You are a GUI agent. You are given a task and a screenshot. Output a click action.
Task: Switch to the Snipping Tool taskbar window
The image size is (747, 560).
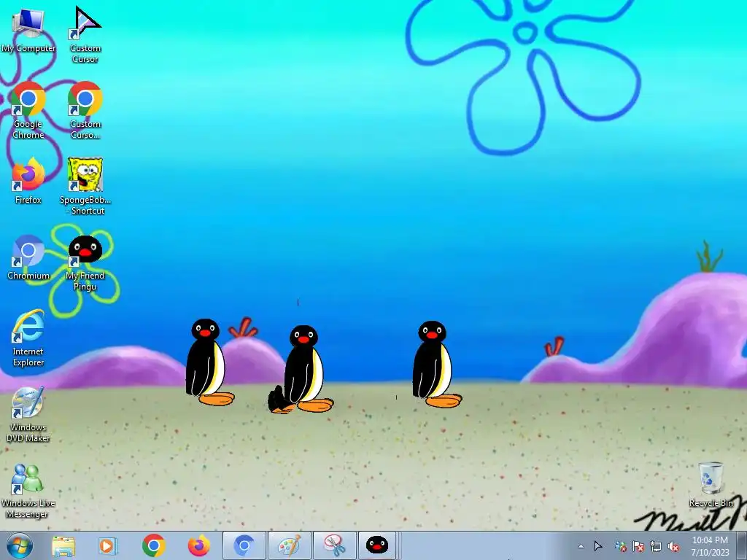point(335,545)
